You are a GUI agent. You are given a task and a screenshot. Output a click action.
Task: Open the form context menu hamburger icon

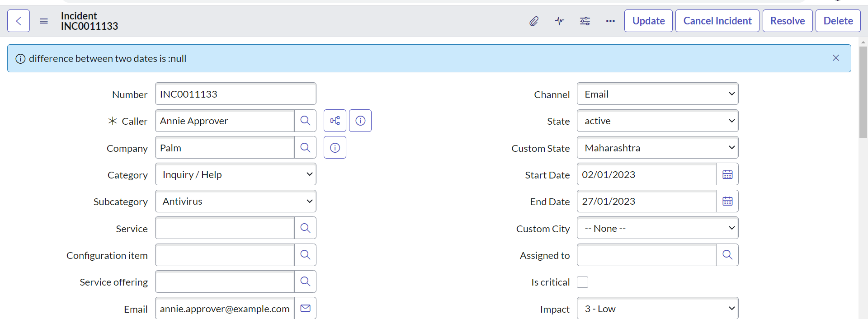tap(44, 21)
